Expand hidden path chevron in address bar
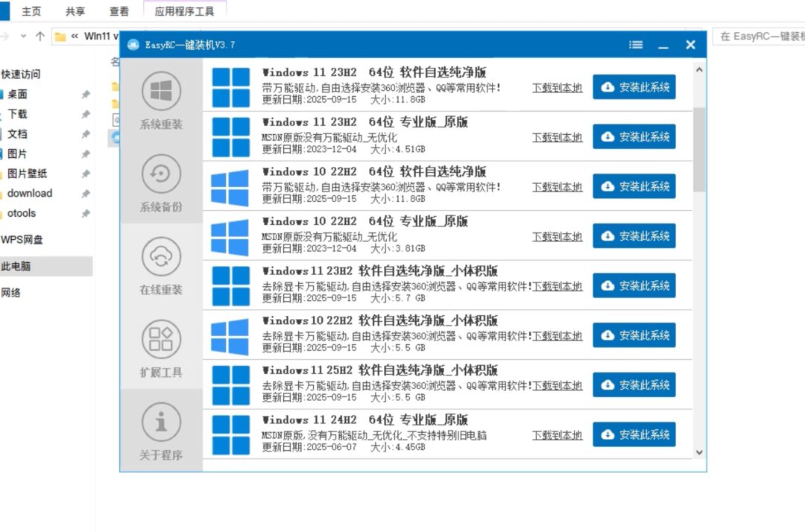Screen dimensions: 805x532 (75, 36)
